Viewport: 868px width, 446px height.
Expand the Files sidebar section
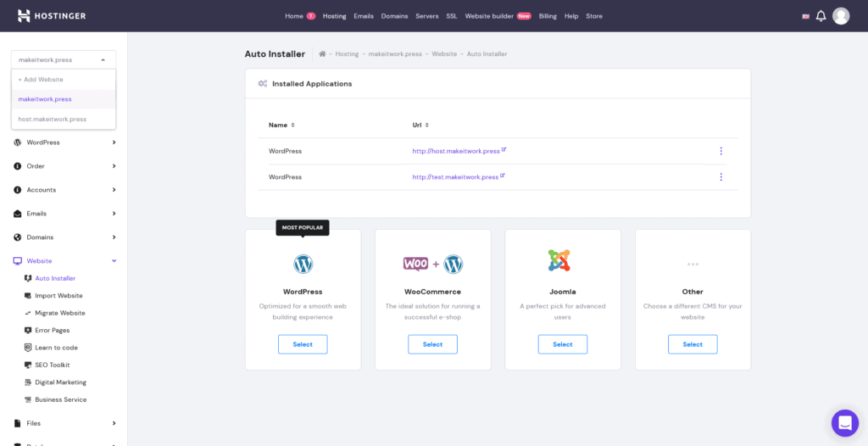tap(114, 423)
